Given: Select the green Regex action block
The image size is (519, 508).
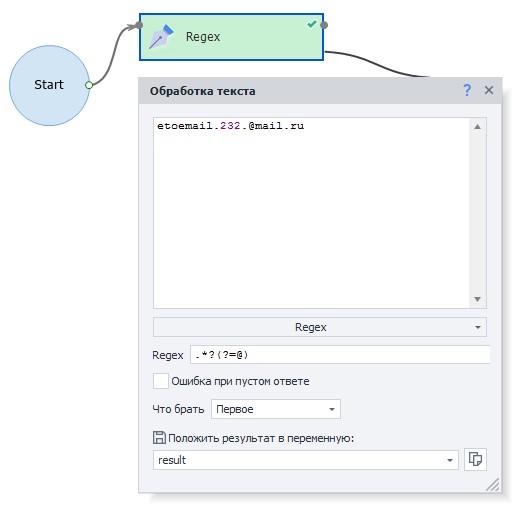Looking at the screenshot, I should tap(231, 37).
